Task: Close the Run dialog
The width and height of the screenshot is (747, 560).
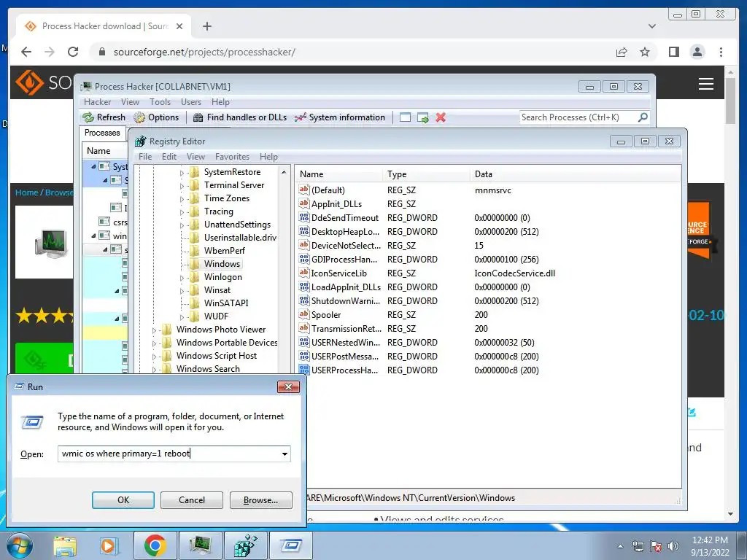Action: pos(288,386)
